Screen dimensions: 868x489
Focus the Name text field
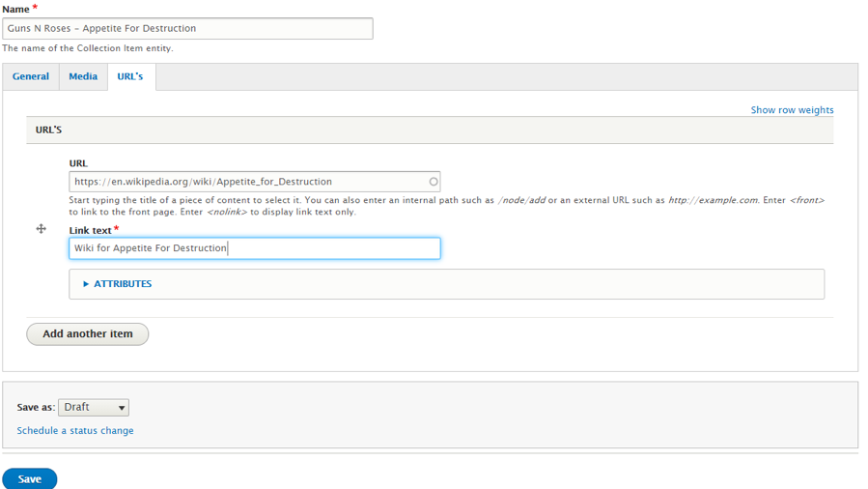coord(187,29)
